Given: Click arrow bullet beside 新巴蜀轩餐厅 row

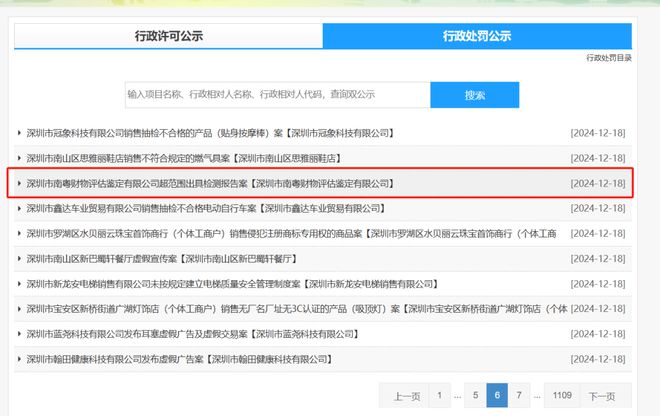Looking at the screenshot, I should [19, 259].
